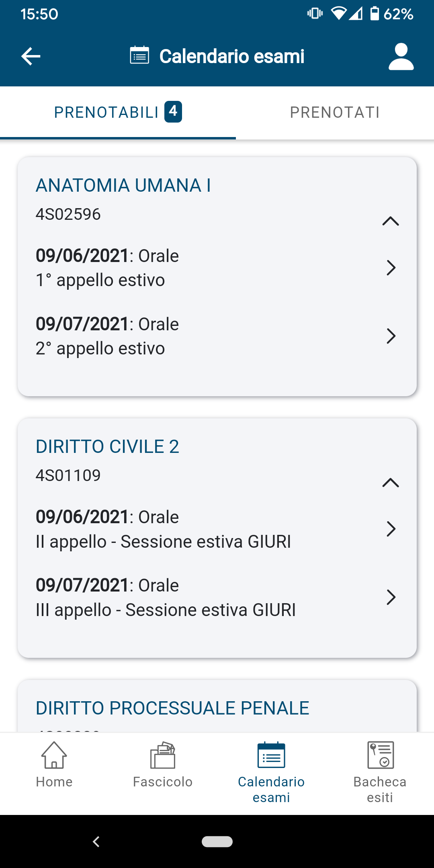Open Bacheca esiti from bottom bar
This screenshot has width=434, height=868.
pos(380,772)
